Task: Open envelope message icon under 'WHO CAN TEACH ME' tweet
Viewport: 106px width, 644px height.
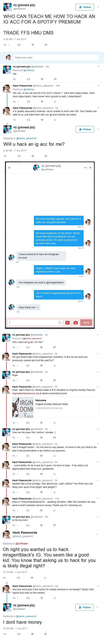Action: [46, 45]
